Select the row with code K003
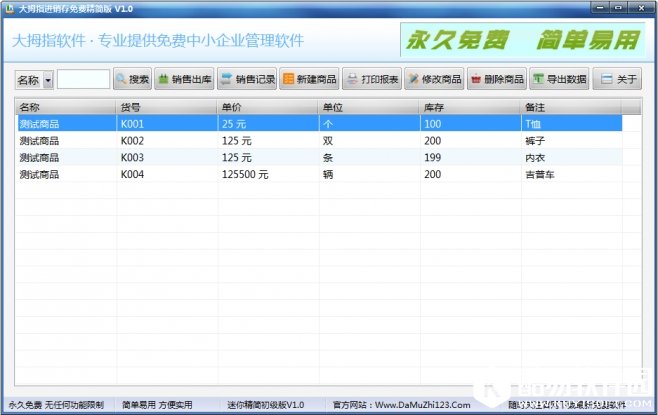The image size is (658, 415). (x=319, y=157)
